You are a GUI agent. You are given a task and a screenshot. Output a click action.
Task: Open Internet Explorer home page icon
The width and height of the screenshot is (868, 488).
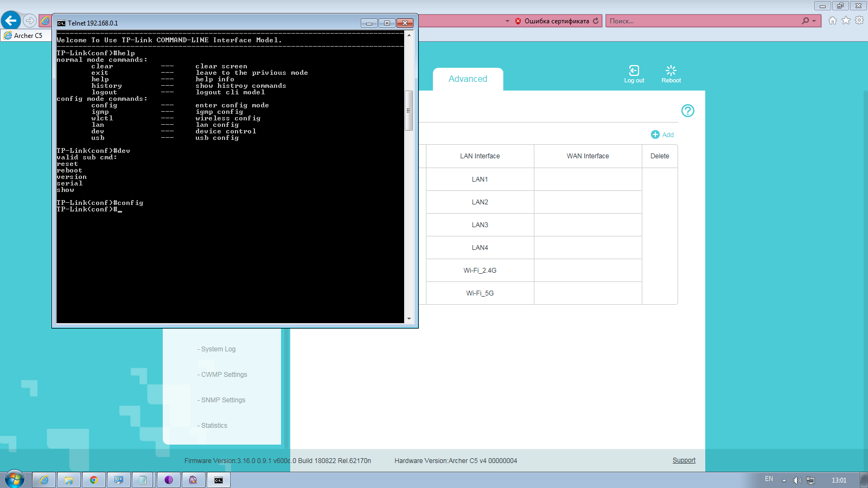tap(833, 21)
